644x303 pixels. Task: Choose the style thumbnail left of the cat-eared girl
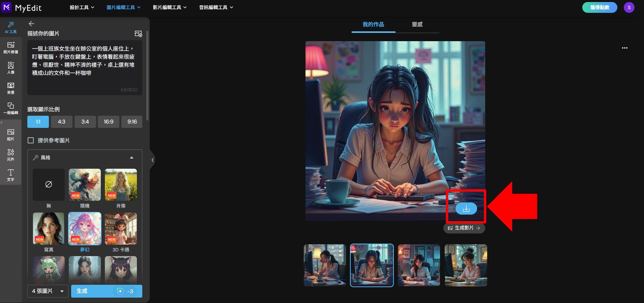point(85,270)
